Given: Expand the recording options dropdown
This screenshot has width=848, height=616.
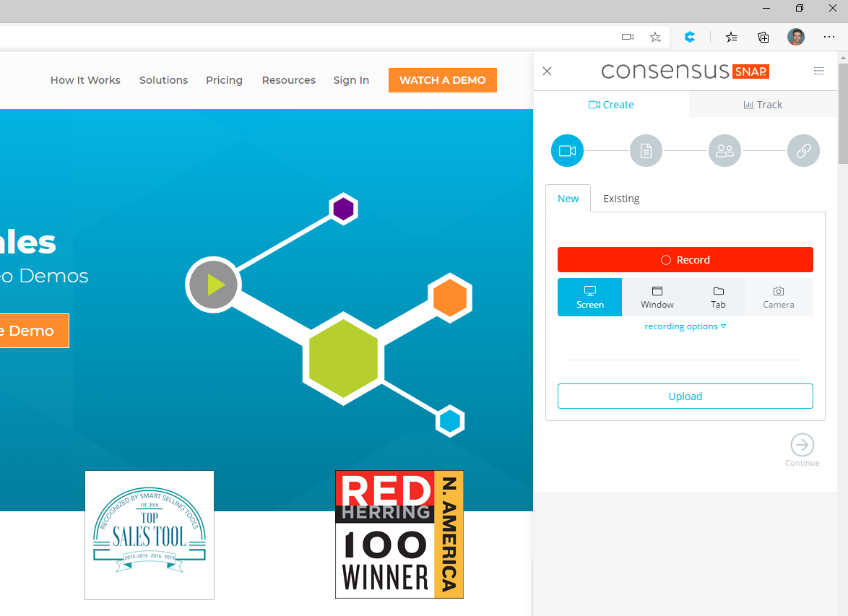Looking at the screenshot, I should (685, 326).
